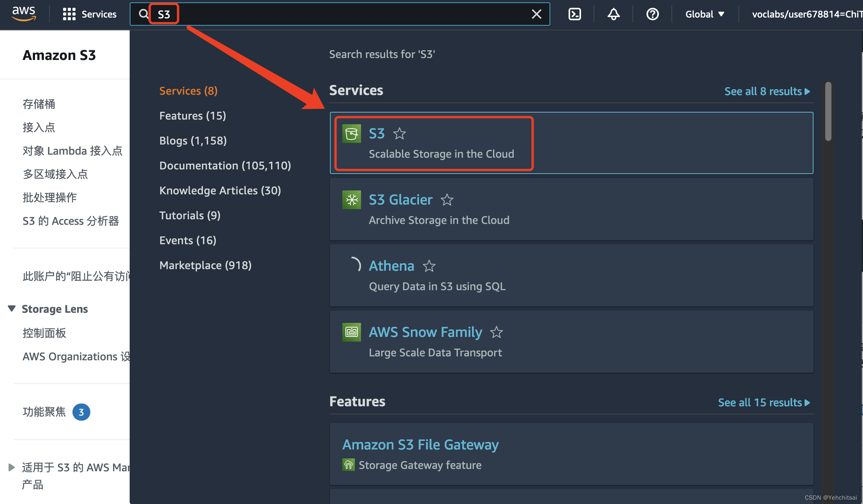Click the AWS logo home icon
Screen dimensions: 863x504
tap(24, 14)
